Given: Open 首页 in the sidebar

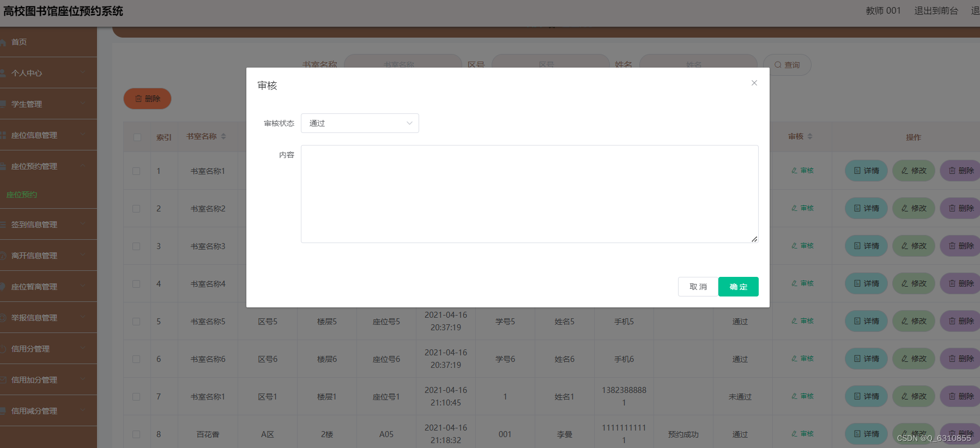Looking at the screenshot, I should click(49, 42).
